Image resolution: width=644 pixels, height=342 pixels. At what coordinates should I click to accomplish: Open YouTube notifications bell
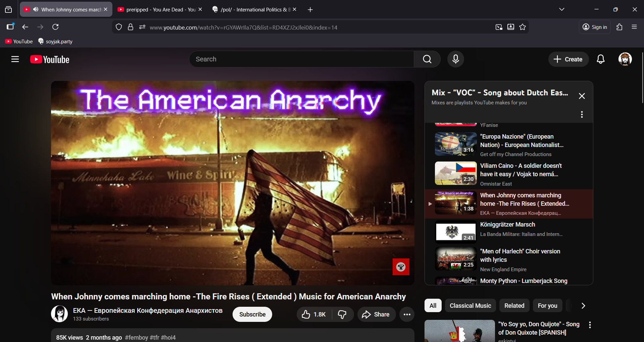600,59
